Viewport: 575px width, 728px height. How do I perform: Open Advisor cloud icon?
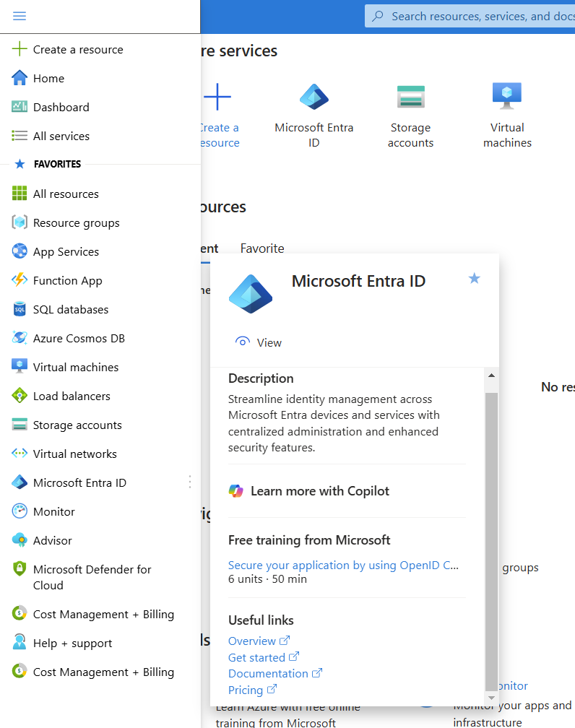(19, 540)
